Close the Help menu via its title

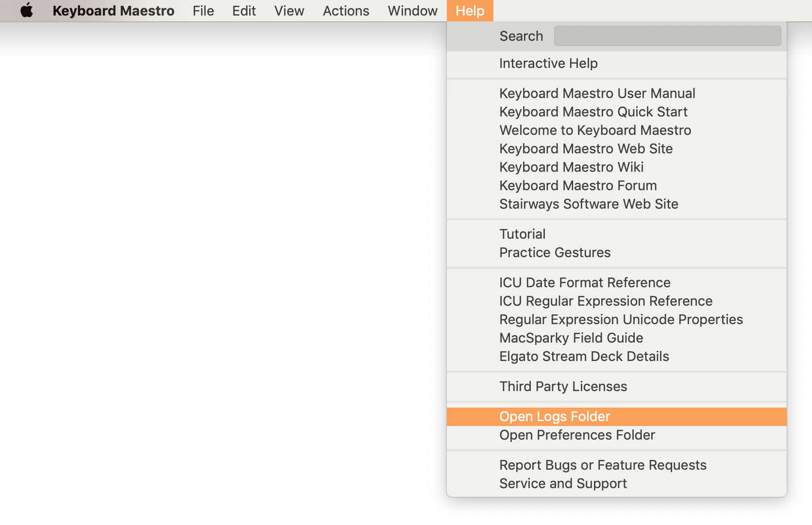pos(470,11)
